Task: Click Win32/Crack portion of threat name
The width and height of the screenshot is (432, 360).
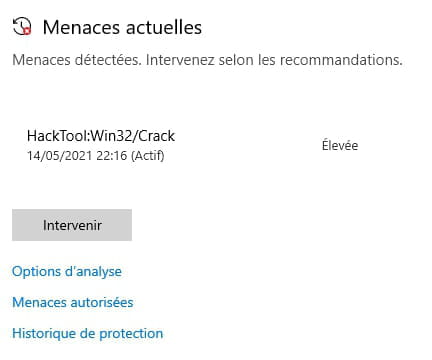Action: [x=133, y=136]
